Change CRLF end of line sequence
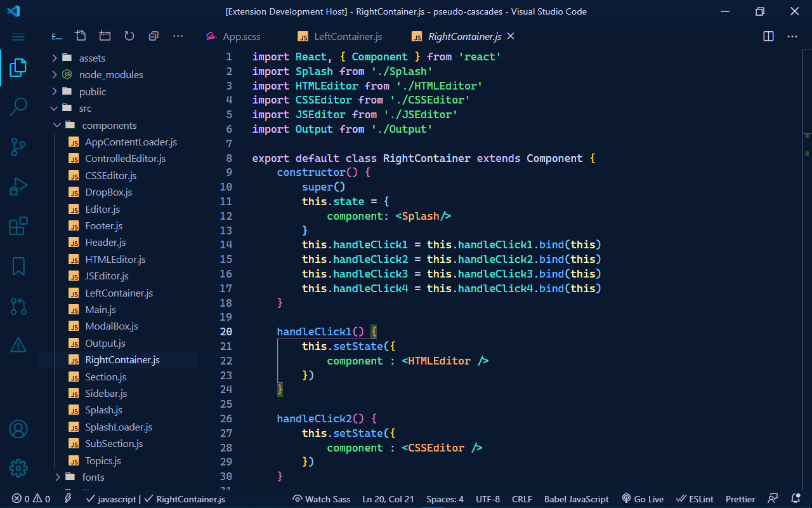The width and height of the screenshot is (812, 508). 522,499
